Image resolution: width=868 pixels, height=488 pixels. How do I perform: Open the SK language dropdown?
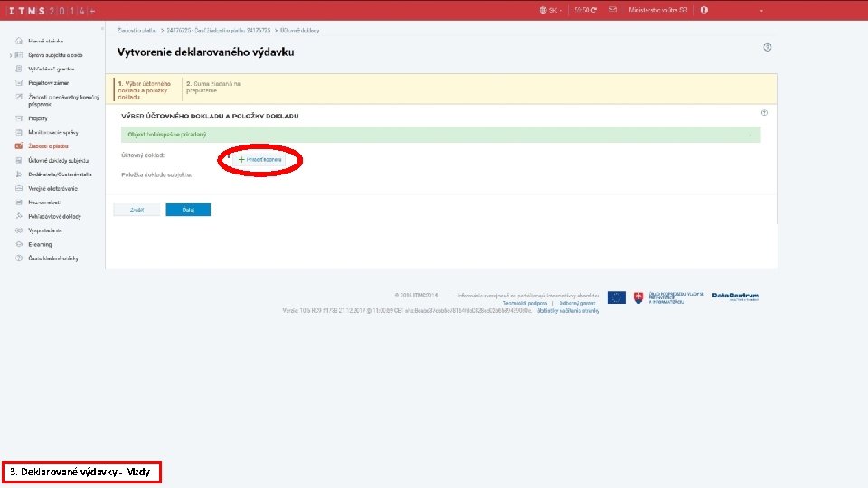pos(551,10)
